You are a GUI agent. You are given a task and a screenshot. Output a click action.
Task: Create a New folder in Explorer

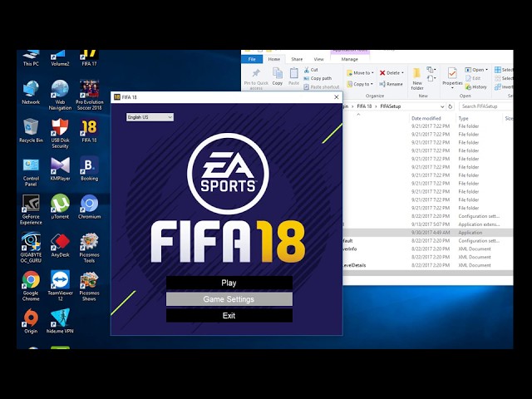pyautogui.click(x=417, y=79)
